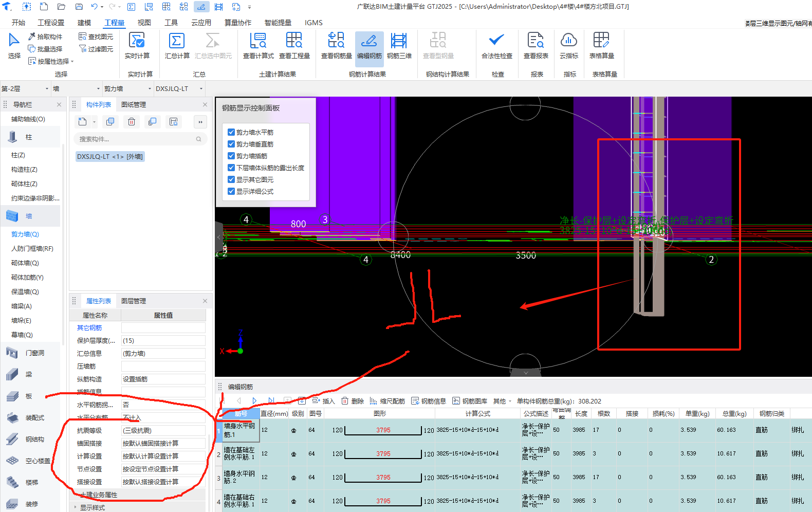Viewport: 812px width, 512px height.
Task: Click new component icon in 构件列表 toolbar
Action: click(83, 122)
